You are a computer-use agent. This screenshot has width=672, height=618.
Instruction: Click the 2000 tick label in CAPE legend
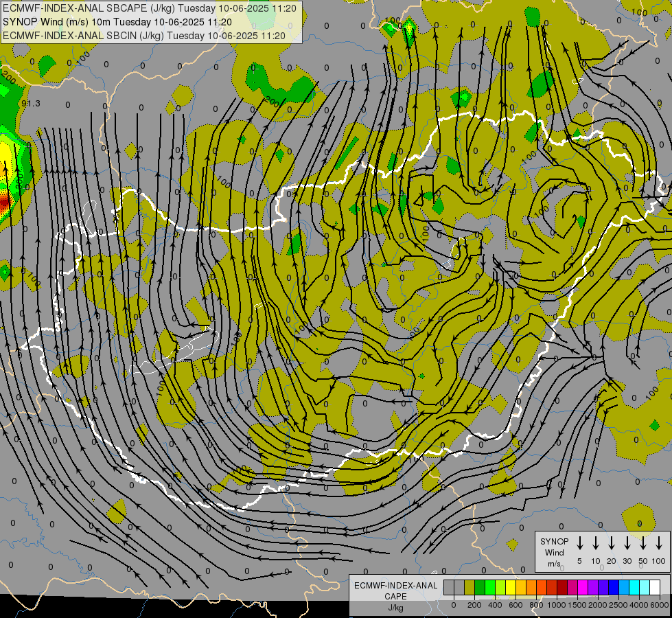(x=598, y=605)
